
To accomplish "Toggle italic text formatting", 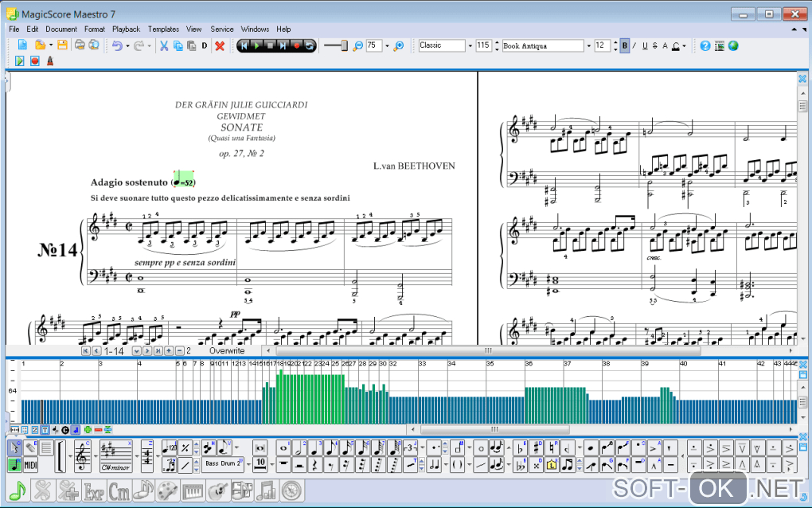I will (634, 46).
